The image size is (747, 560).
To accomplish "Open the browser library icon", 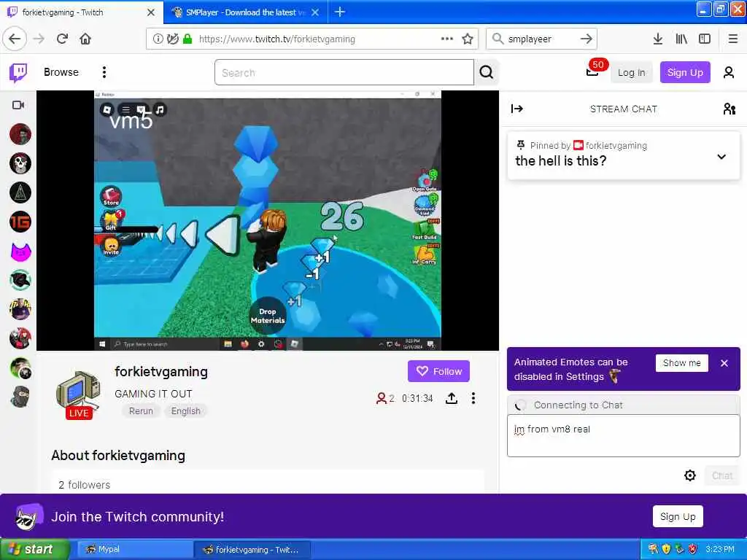I will pyautogui.click(x=681, y=39).
